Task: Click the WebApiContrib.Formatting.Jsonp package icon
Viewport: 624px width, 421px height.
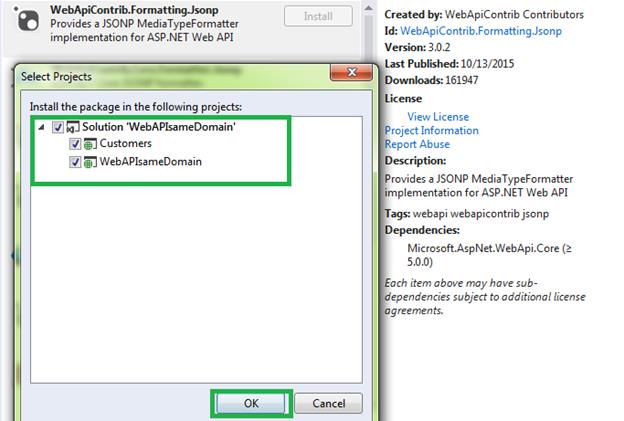Action: 27,19
